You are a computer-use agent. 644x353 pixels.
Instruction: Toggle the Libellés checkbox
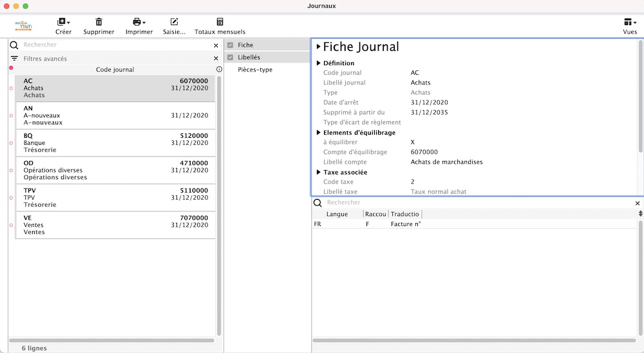point(230,57)
